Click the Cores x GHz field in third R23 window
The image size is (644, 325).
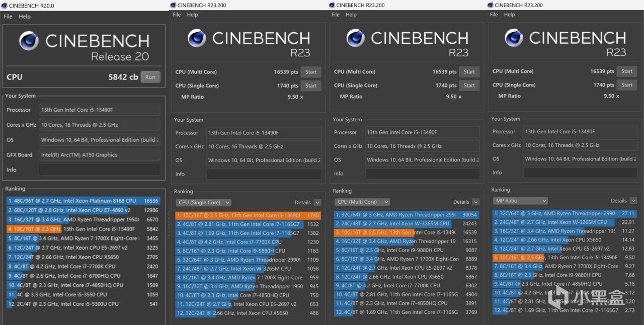[x=580, y=145]
